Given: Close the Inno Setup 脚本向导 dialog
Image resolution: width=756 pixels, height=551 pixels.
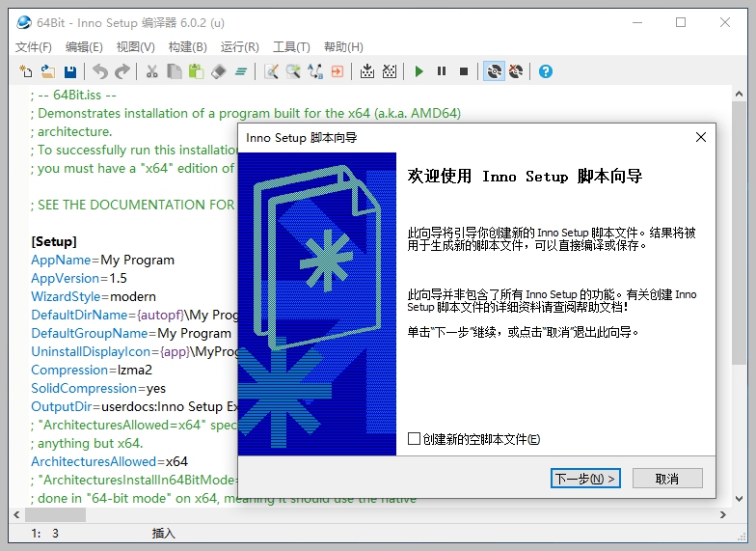Looking at the screenshot, I should [x=701, y=137].
